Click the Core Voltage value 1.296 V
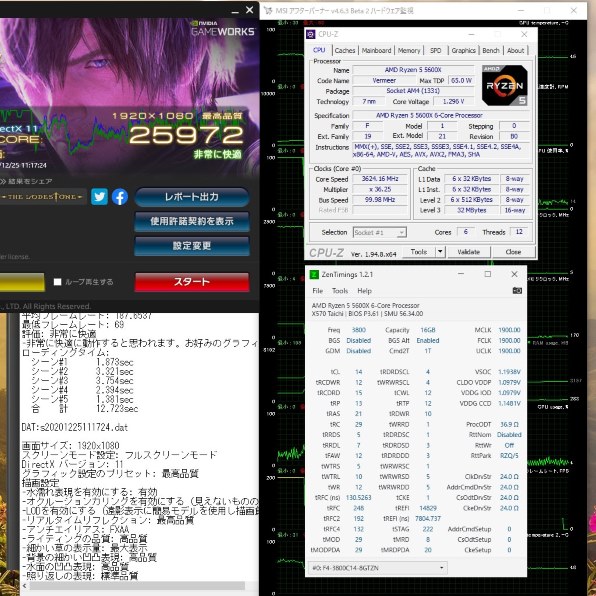 coord(453,101)
